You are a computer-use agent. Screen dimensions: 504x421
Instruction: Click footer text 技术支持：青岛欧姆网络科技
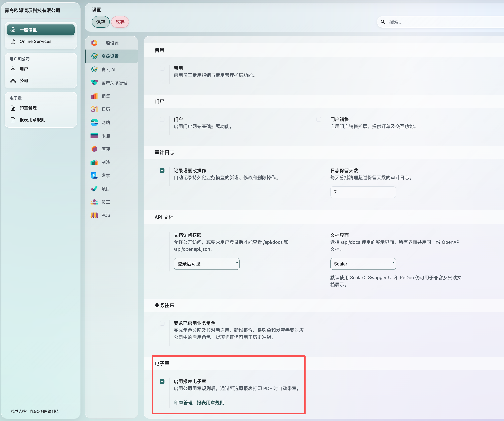click(x=35, y=411)
